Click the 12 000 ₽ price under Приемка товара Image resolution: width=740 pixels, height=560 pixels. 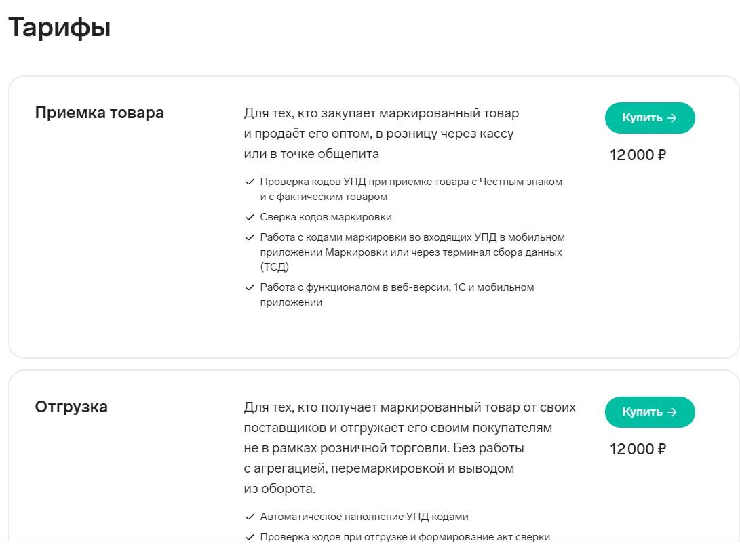point(638,155)
